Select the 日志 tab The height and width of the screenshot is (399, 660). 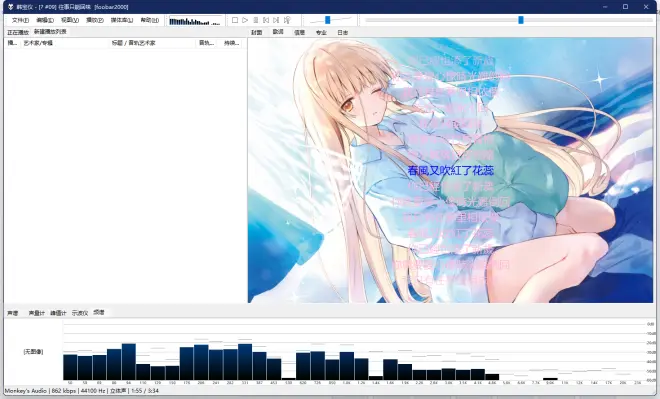pos(343,32)
